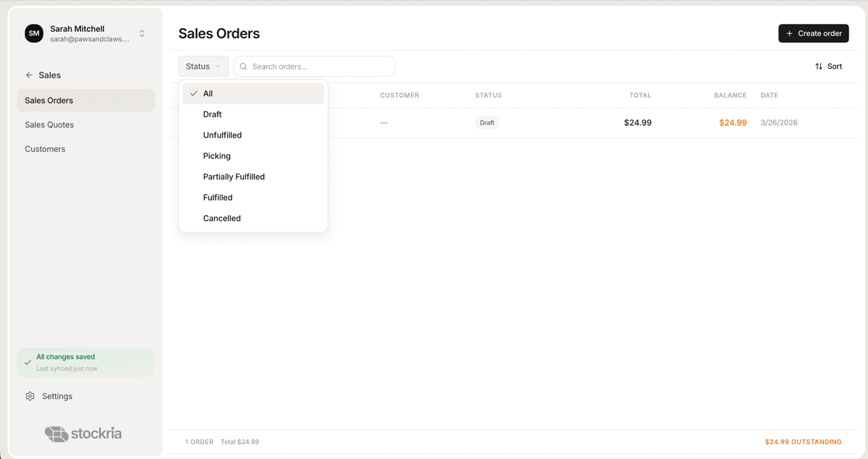Select Sales Orders in the sidebar
The width and height of the screenshot is (868, 459).
click(x=48, y=100)
